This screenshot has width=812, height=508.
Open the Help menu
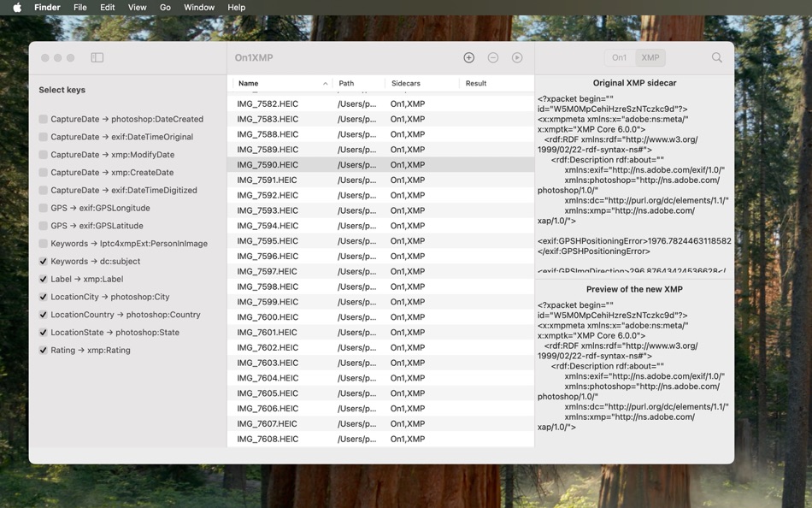[236, 7]
